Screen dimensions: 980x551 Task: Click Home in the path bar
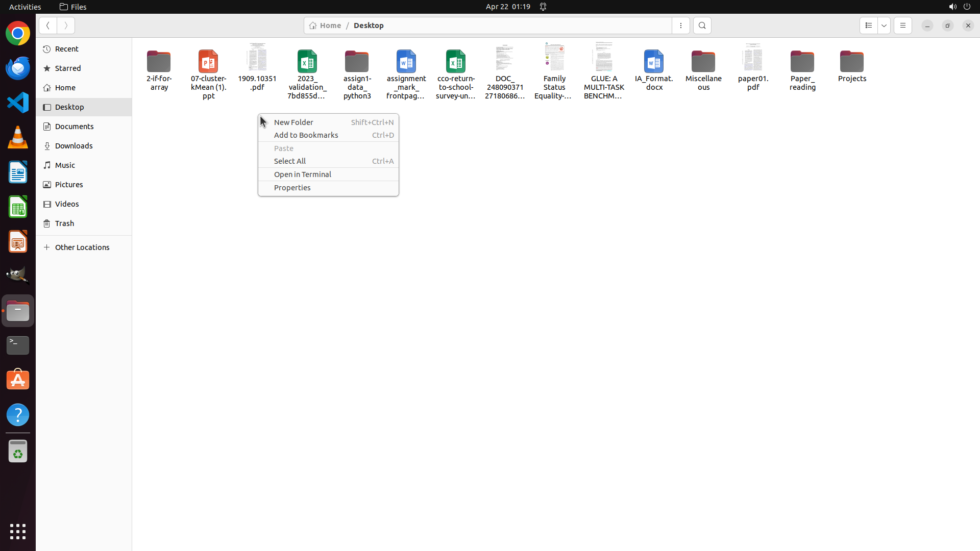[326, 26]
